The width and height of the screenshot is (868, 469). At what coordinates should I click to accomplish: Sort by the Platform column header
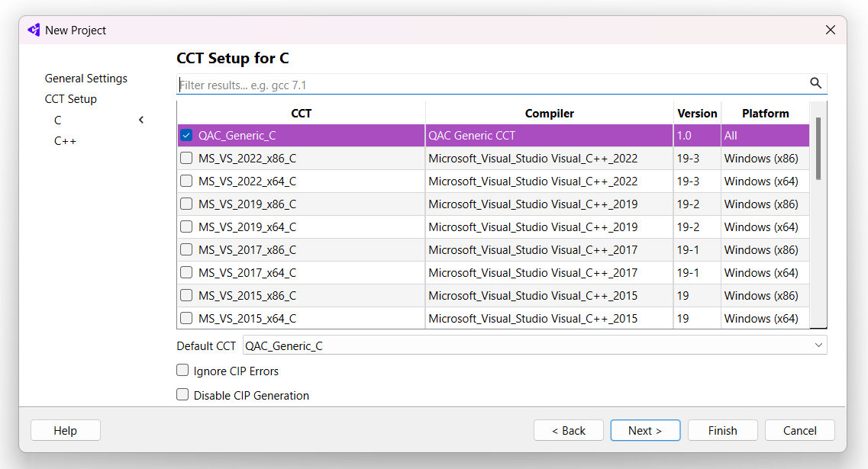coord(765,114)
